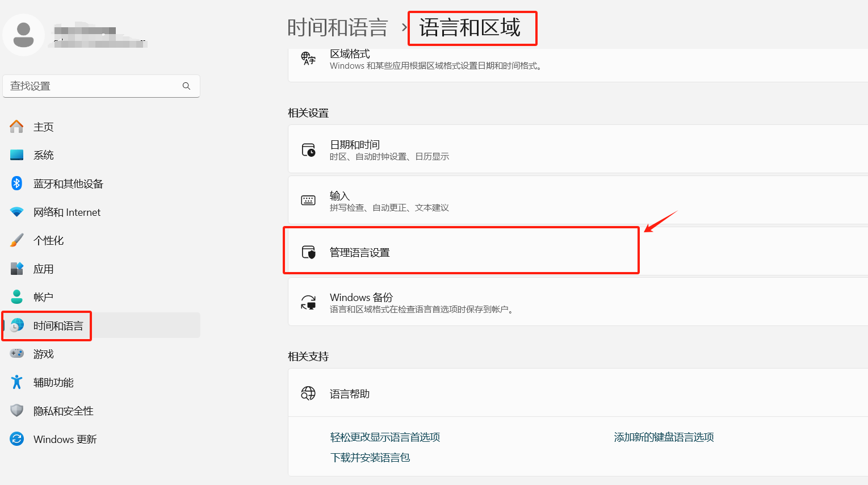Open Personalization (个性化) paintbrush icon
The image size is (868, 485).
pyautogui.click(x=17, y=240)
